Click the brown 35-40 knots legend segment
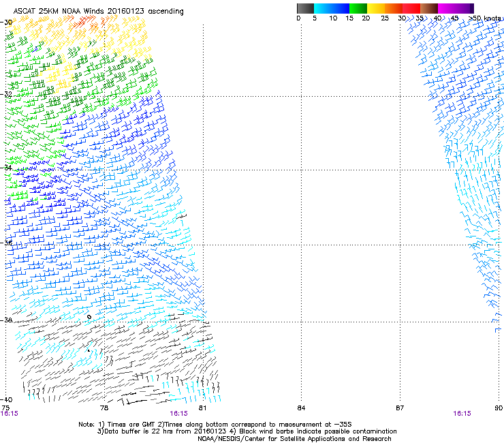504x443 pixels. click(429, 8)
